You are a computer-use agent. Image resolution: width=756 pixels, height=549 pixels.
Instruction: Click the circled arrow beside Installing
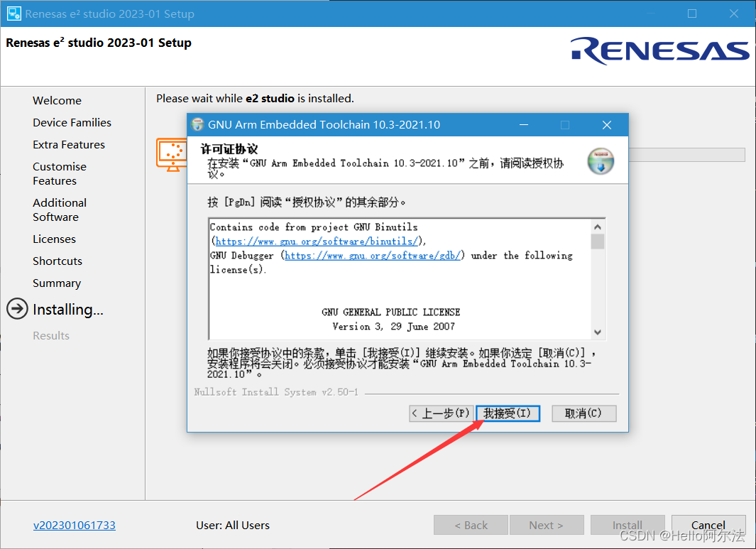[17, 309]
